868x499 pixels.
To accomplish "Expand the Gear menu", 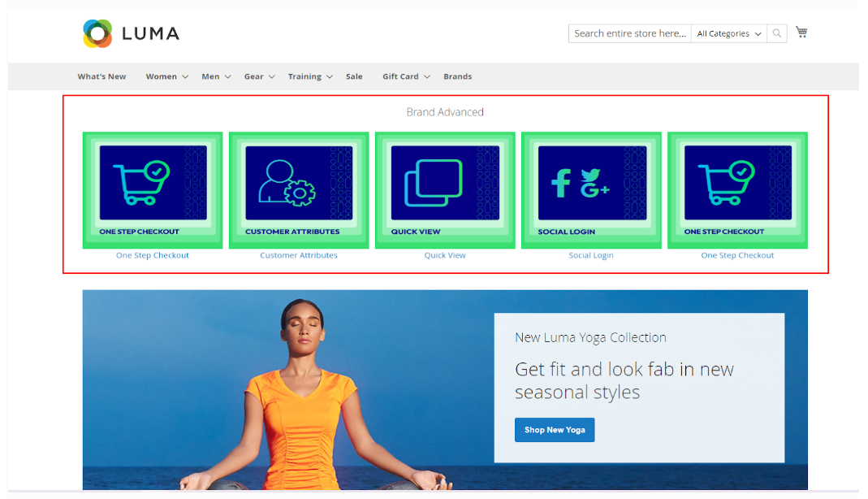I will coord(259,76).
